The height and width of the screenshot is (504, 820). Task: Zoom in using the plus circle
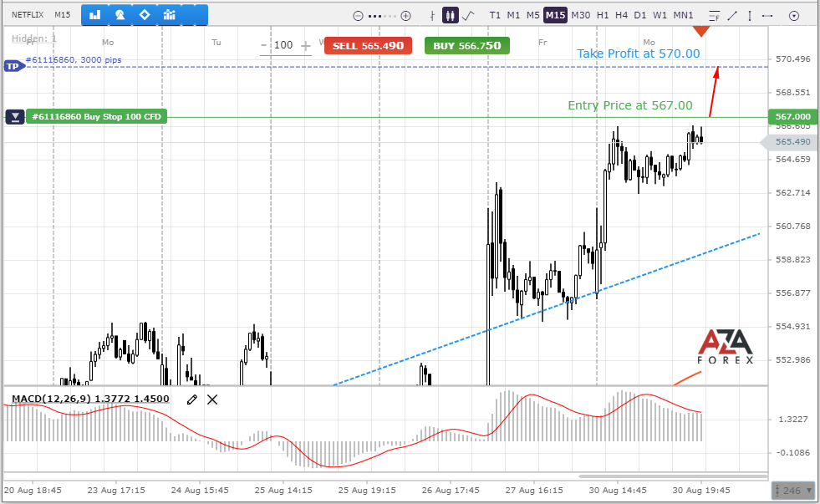[x=405, y=16]
